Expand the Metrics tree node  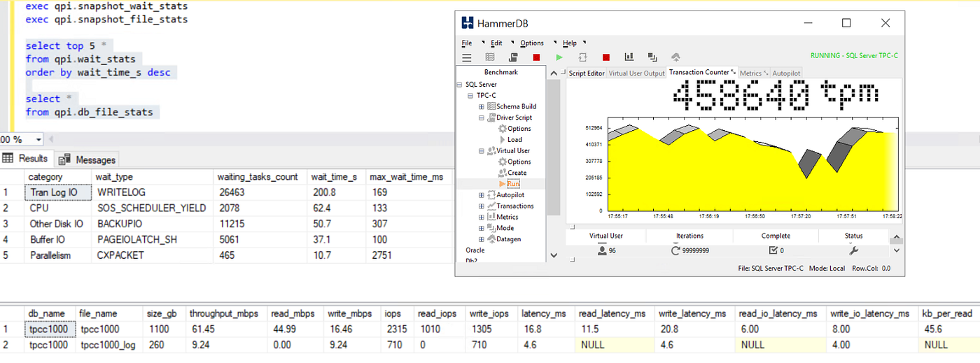pos(482,217)
